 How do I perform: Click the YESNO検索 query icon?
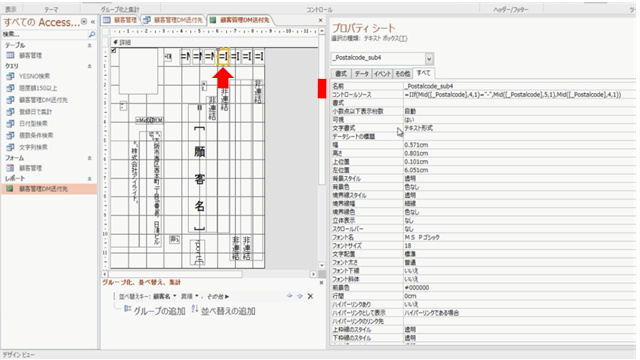tap(10, 76)
